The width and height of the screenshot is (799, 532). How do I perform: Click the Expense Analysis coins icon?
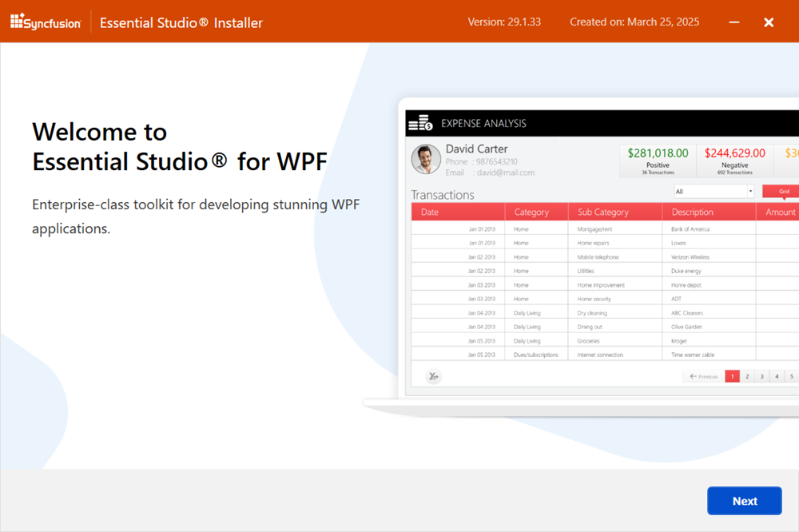click(420, 123)
